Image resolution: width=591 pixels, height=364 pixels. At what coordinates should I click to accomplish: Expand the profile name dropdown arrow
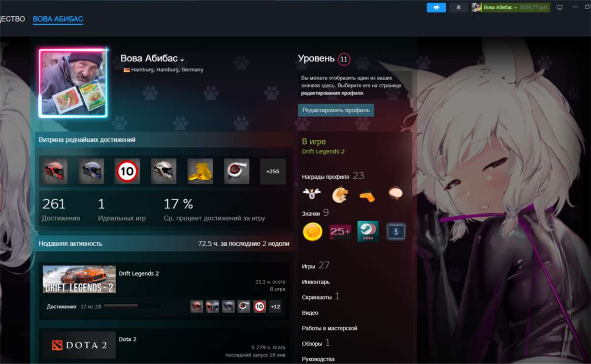[x=182, y=60]
